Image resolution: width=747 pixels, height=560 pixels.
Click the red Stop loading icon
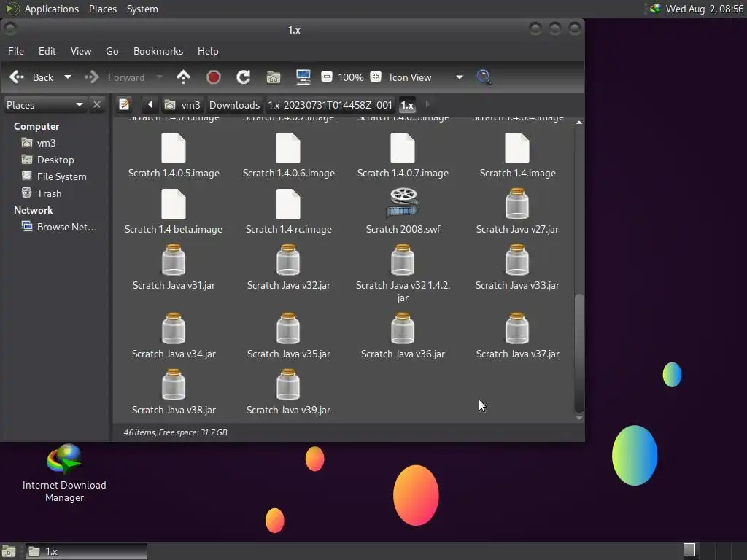[x=214, y=77]
